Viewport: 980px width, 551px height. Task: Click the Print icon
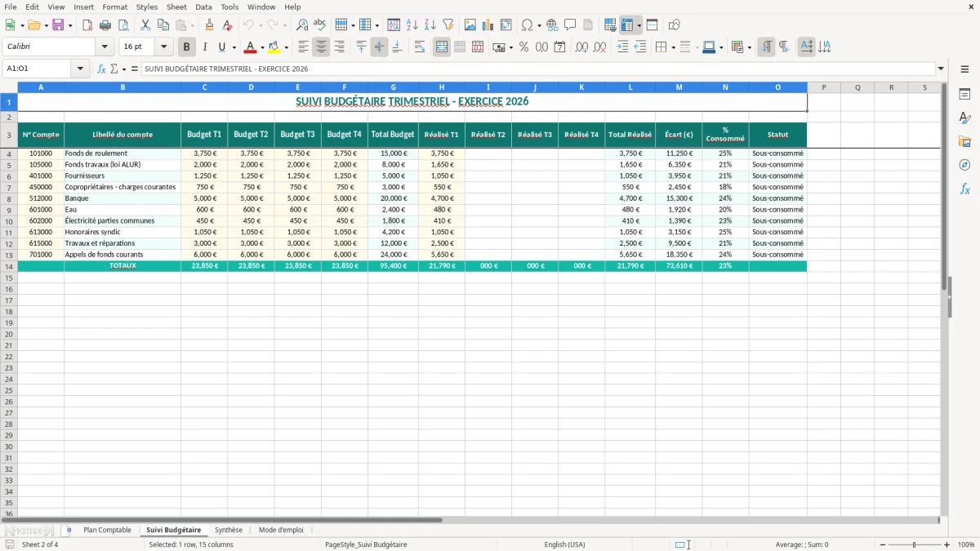click(x=105, y=25)
